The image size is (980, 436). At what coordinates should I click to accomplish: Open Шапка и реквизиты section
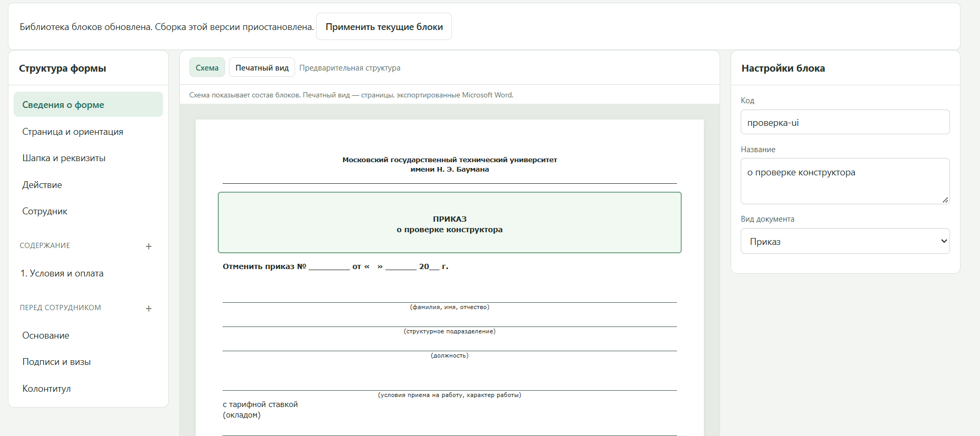(88, 158)
